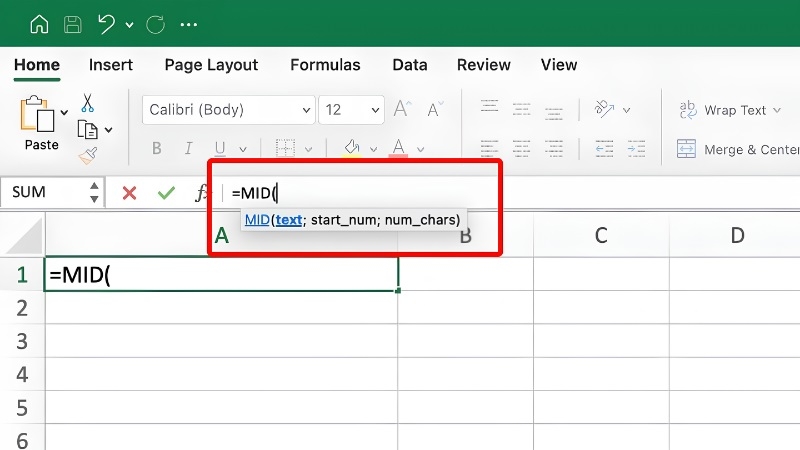Select the Format Painter brush icon
The image size is (800, 450).
[x=88, y=156]
